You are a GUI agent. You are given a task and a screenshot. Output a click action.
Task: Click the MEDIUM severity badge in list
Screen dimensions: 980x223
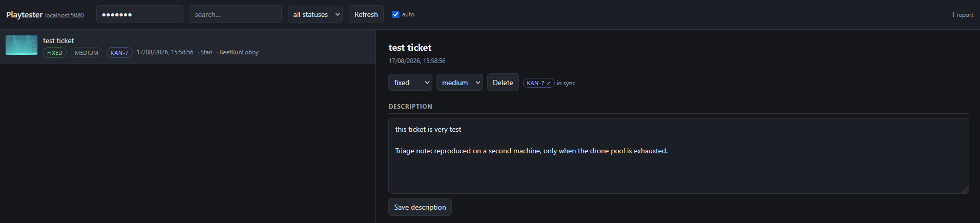(87, 53)
